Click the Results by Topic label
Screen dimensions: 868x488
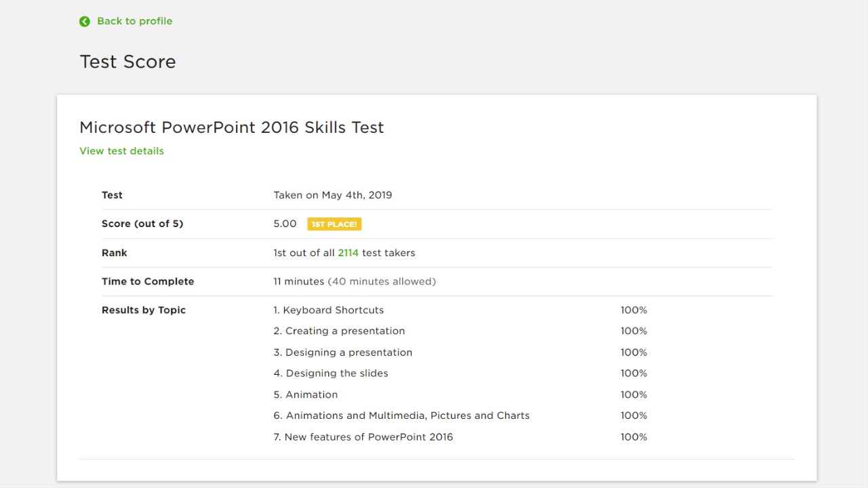[144, 310]
